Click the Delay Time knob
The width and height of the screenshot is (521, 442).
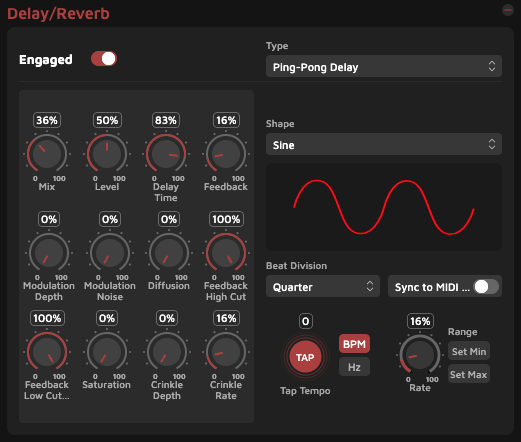click(166, 154)
